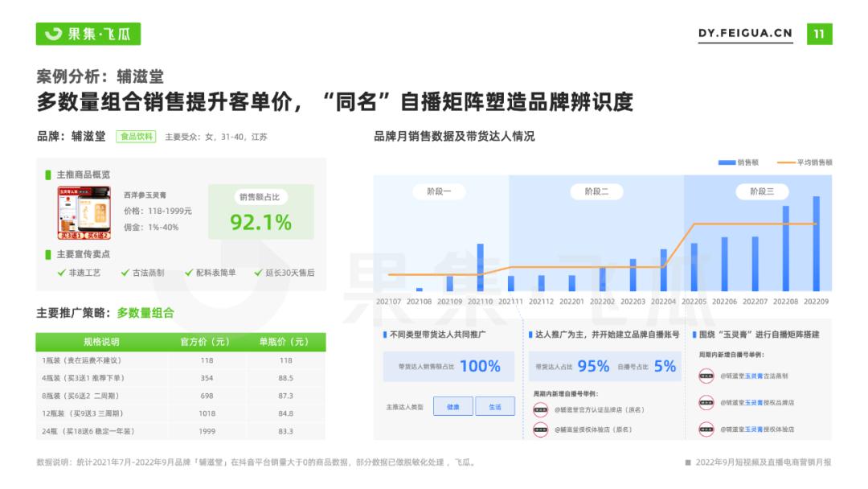Select the avatar of @辅滋堂玉灵膏古法蒸制
This screenshot has height=489, width=868.
(706, 376)
